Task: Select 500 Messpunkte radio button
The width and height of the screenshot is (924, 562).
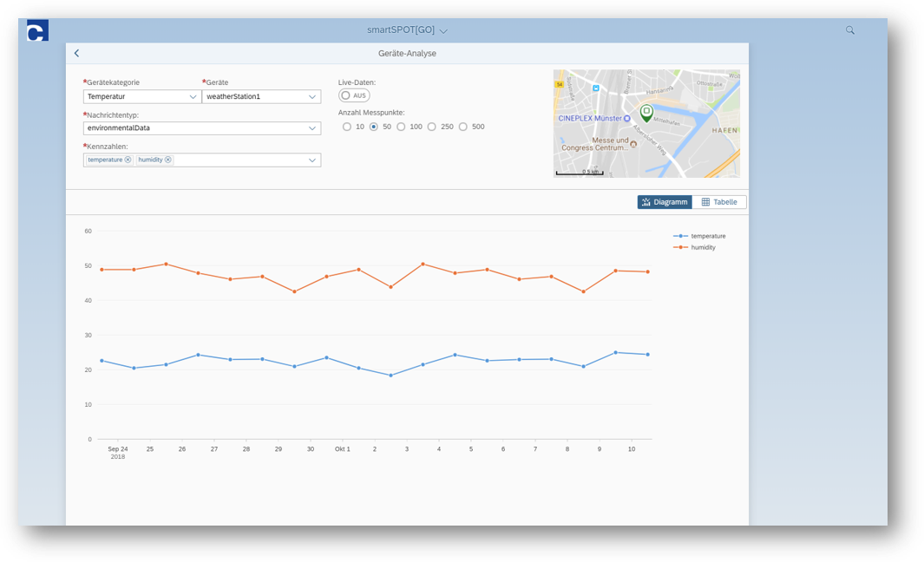Action: point(463,127)
